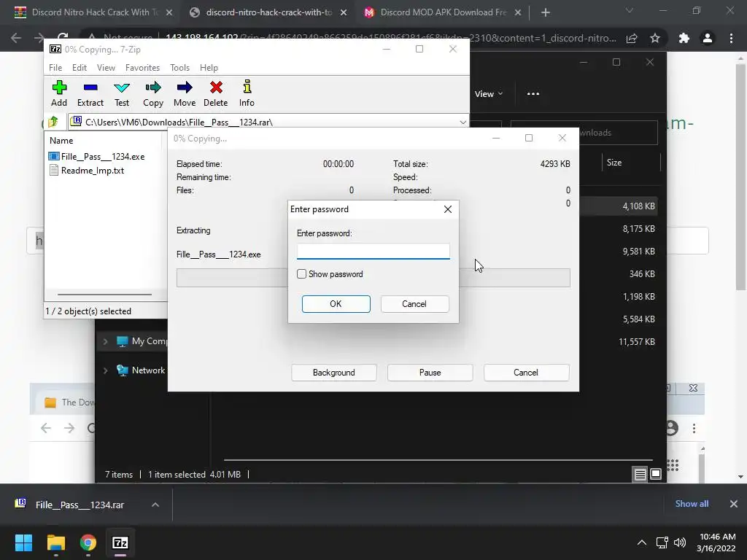The image size is (747, 560).
Task: Close the Chrome downloads bar
Action: [x=734, y=504]
